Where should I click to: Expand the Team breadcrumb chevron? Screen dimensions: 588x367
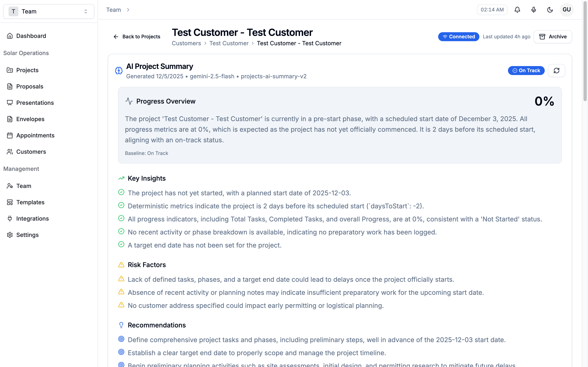[128, 10]
